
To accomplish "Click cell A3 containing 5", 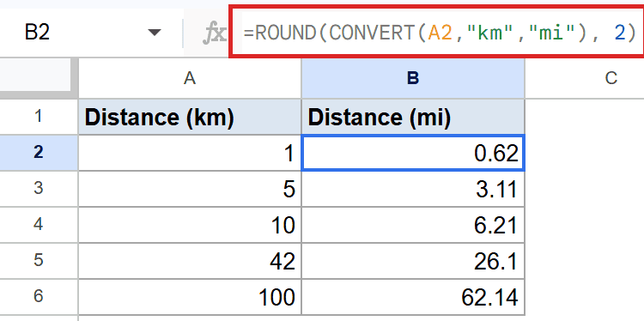I will [x=190, y=189].
